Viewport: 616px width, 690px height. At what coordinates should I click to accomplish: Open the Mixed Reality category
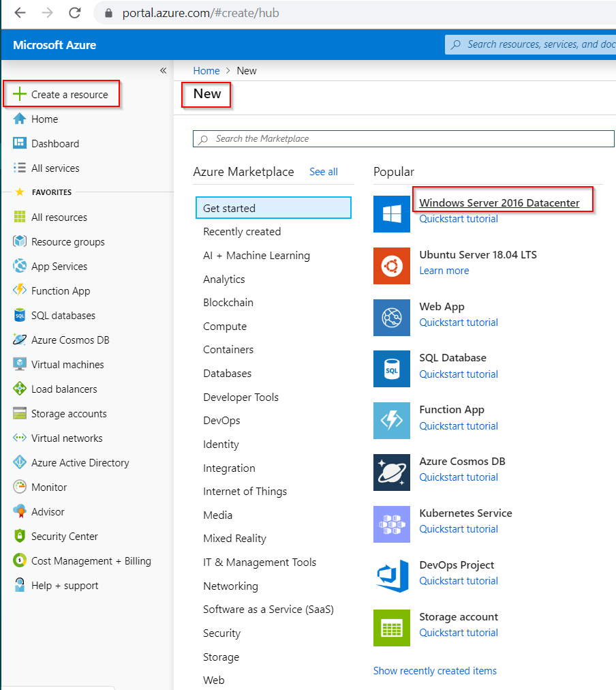234,539
